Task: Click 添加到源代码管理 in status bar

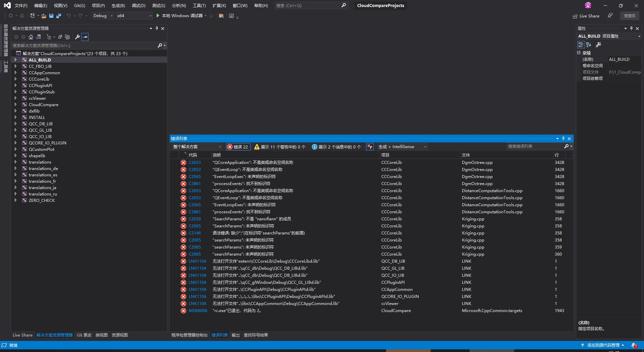Action: point(603,345)
